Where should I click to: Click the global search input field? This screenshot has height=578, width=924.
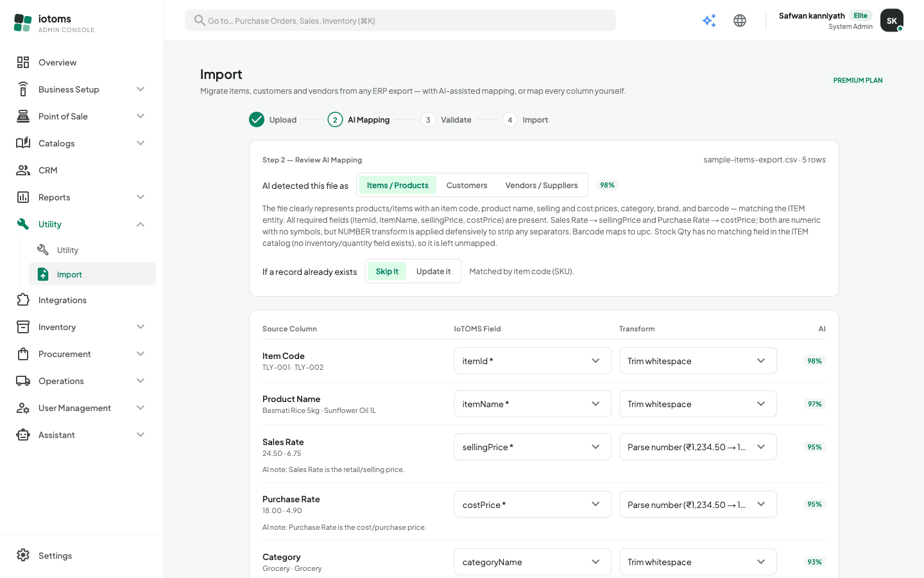(400, 21)
